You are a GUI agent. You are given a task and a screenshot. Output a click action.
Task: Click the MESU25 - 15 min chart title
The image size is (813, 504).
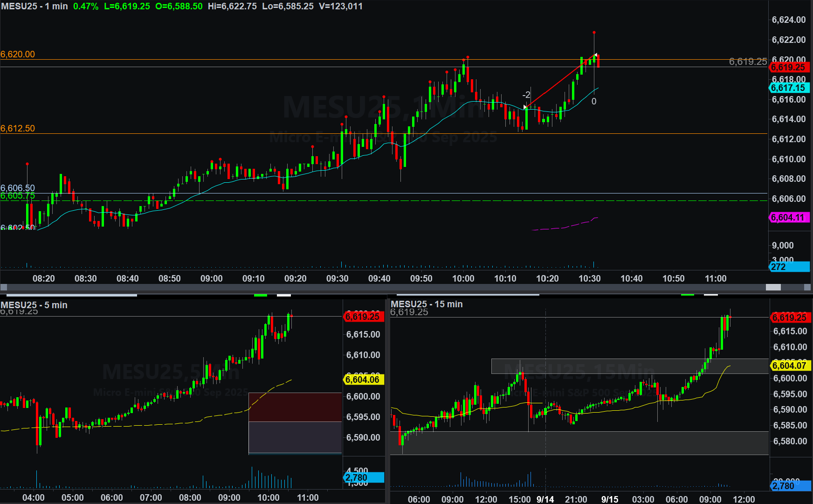[427, 304]
